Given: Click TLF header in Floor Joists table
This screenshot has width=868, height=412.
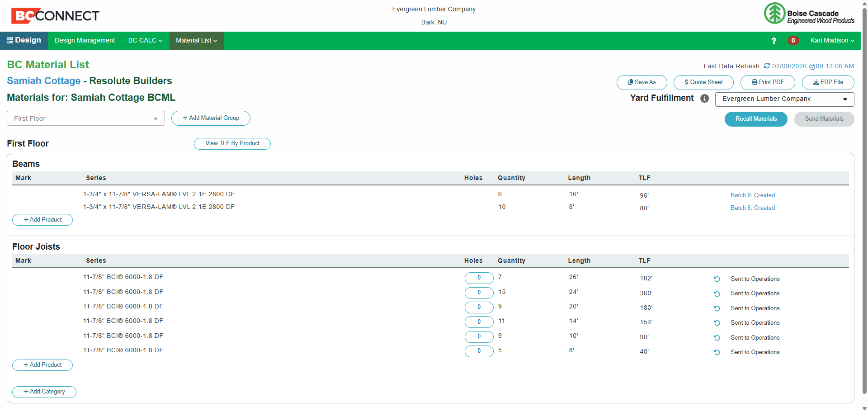Looking at the screenshot, I should 644,261.
